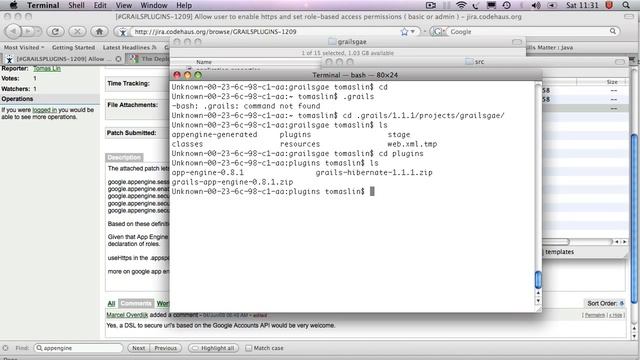640x360 pixels.
Task: Zoom the Terminal window green button
Action: (x=198, y=75)
